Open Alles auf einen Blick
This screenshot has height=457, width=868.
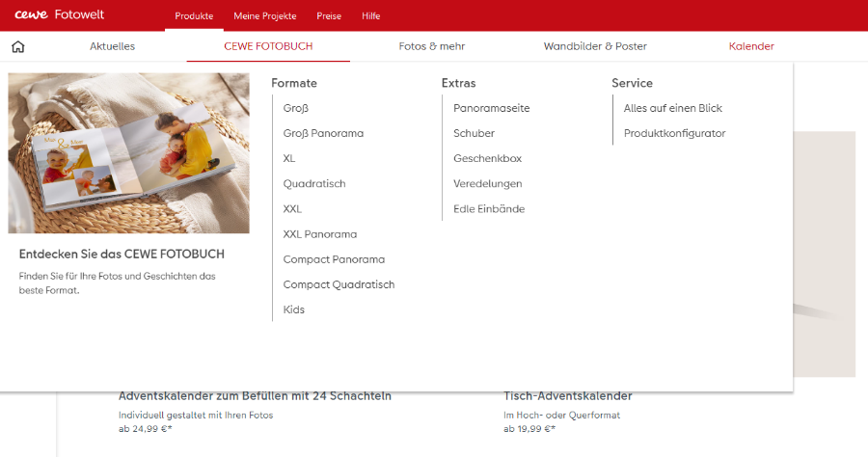[672, 108]
